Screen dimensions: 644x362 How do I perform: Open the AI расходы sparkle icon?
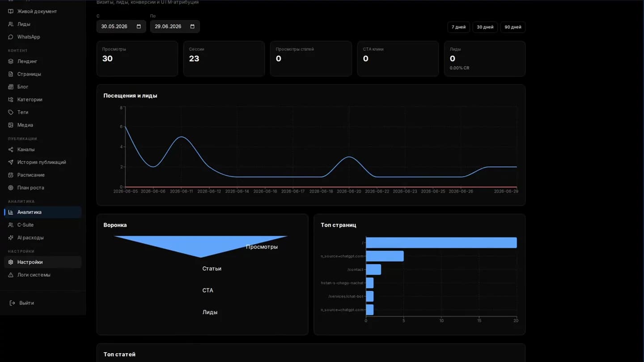tap(11, 238)
